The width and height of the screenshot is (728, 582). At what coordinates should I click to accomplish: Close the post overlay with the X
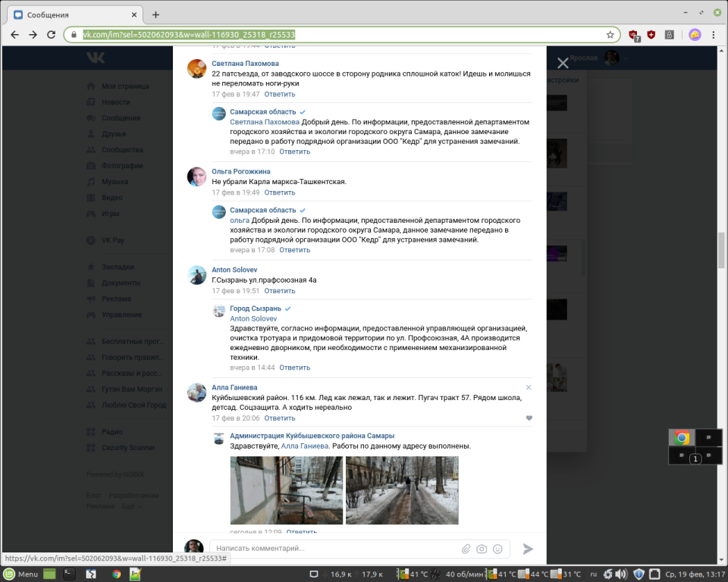coord(563,64)
